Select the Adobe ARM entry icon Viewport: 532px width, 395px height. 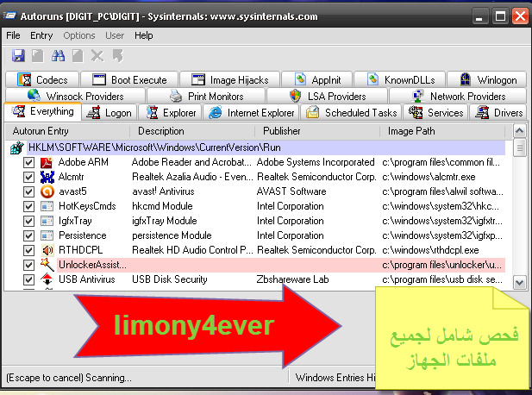coord(47,162)
